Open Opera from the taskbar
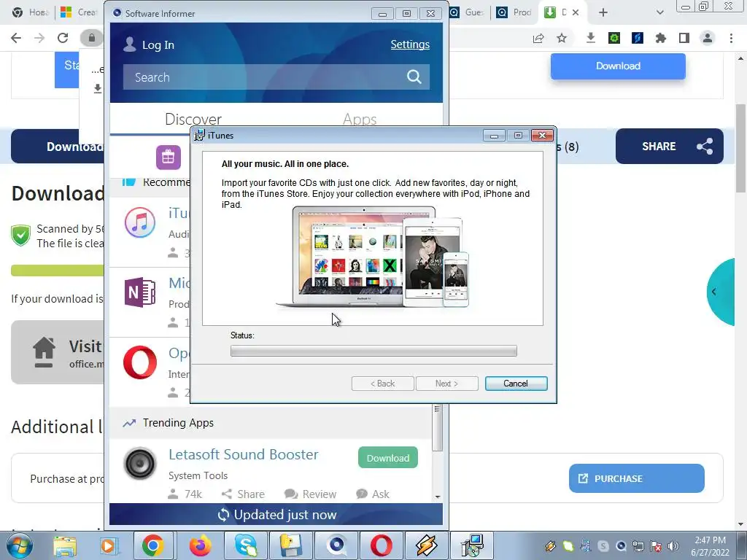The image size is (747, 560). click(382, 545)
